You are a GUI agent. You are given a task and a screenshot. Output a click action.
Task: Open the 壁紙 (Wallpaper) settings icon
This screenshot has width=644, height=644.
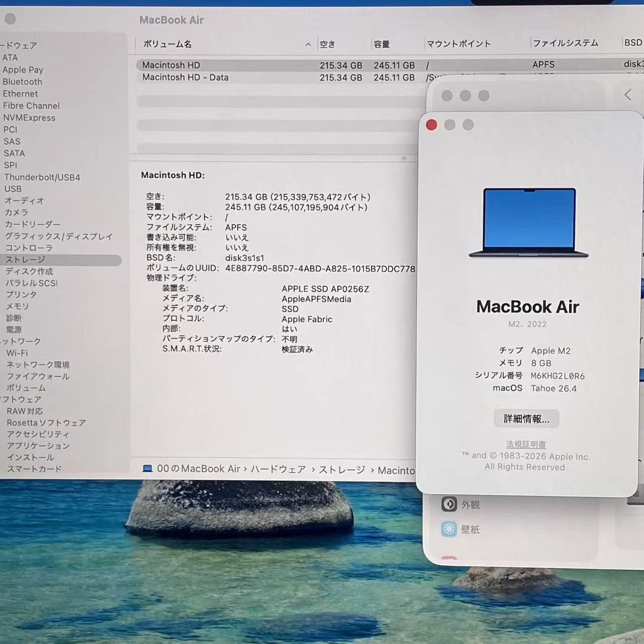(449, 528)
